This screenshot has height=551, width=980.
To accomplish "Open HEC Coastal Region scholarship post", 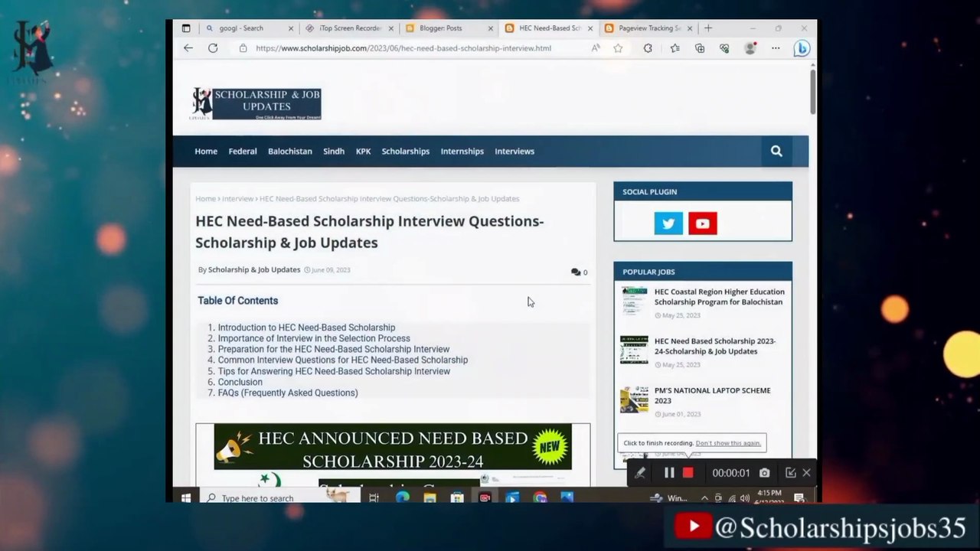I will pos(720,297).
